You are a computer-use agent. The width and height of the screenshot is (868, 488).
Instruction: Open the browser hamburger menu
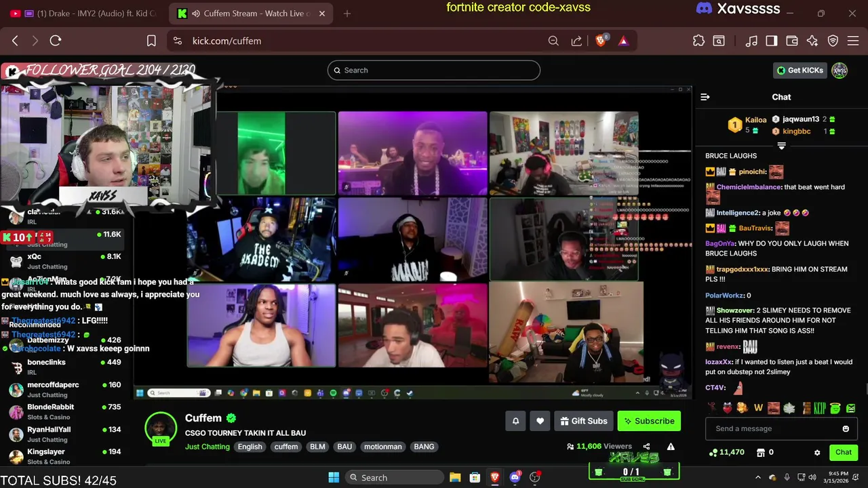pos(854,41)
